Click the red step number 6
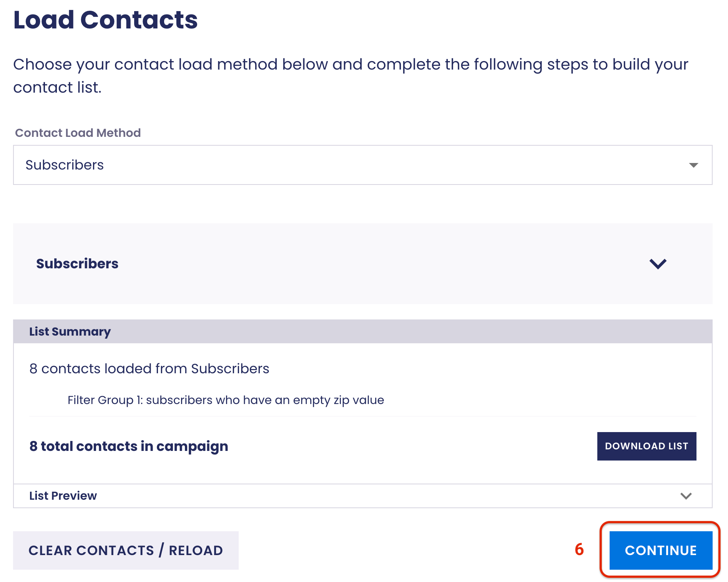The height and width of the screenshot is (582, 728). [579, 550]
